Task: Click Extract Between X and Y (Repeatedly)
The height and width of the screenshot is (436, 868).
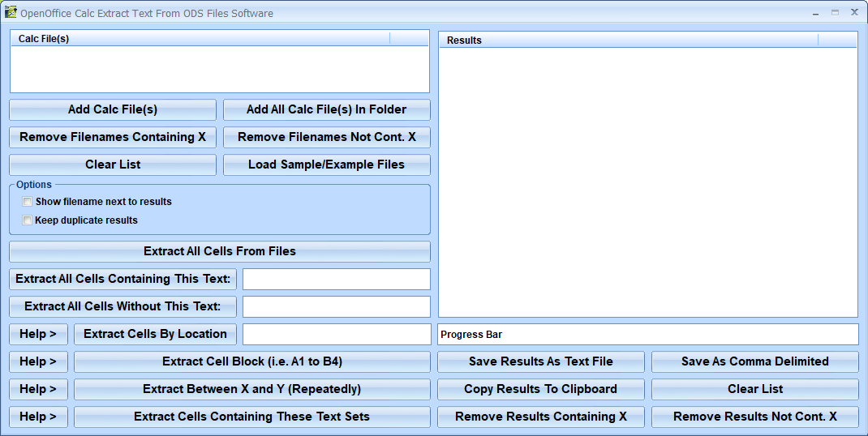Action: pos(251,390)
